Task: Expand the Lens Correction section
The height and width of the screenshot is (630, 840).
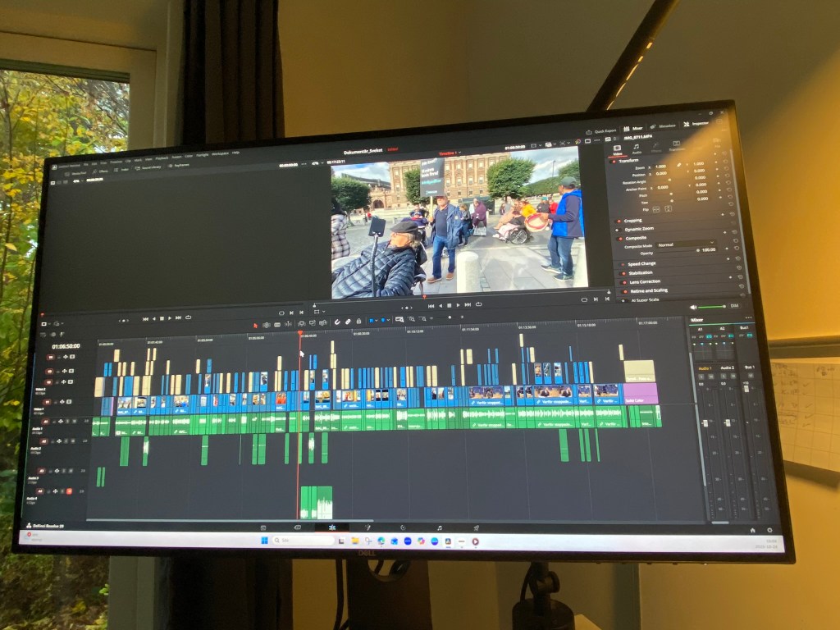Action: [645, 282]
